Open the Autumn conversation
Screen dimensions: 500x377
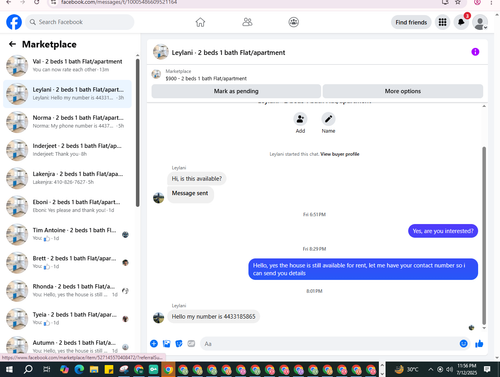[x=68, y=344]
